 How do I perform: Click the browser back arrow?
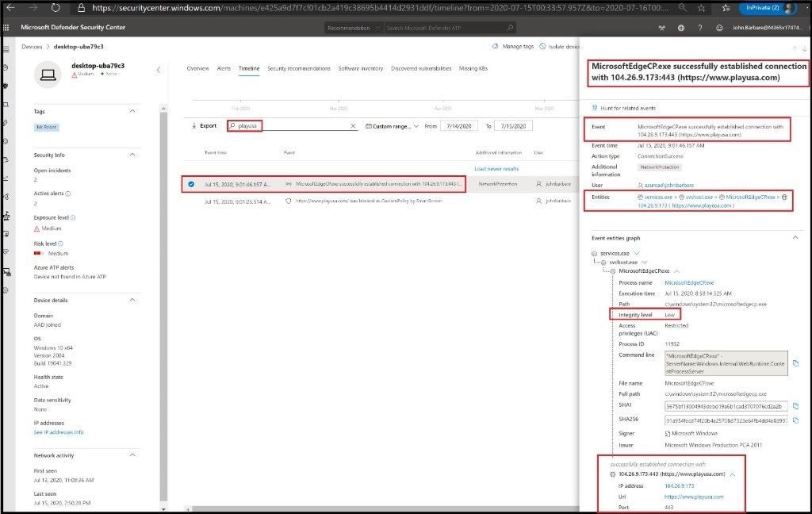[10, 8]
